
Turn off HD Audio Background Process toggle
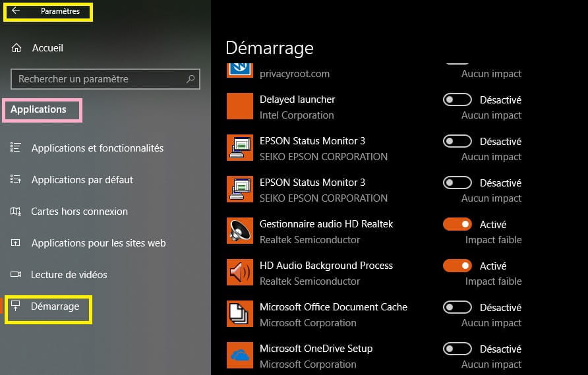[x=457, y=266]
